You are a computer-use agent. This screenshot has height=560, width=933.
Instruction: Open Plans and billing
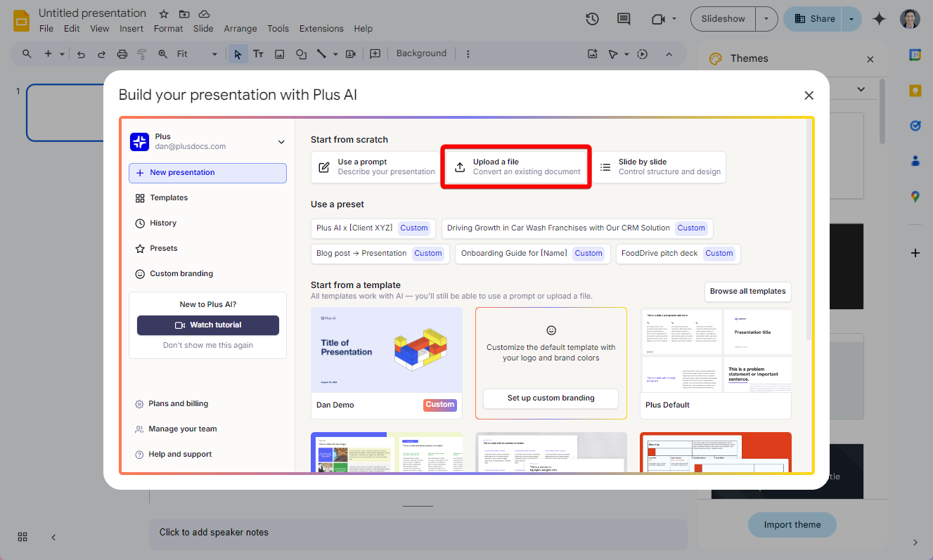[178, 404]
